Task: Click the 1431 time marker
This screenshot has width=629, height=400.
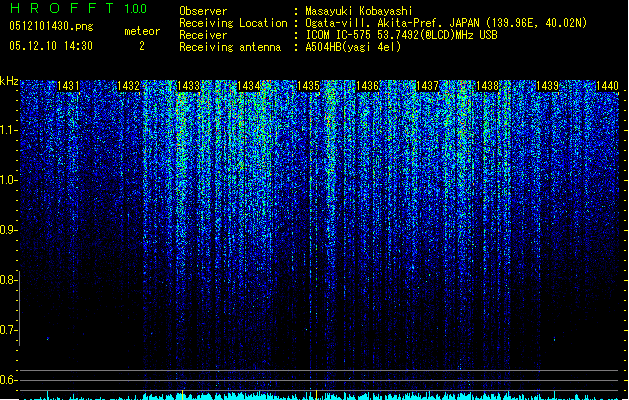Action: pyautogui.click(x=68, y=86)
